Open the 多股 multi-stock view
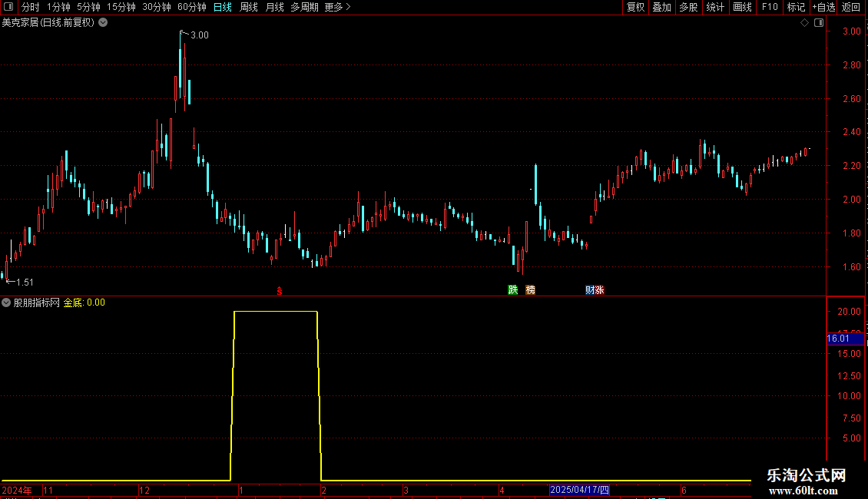Image resolution: width=868 pixels, height=499 pixels. click(688, 7)
